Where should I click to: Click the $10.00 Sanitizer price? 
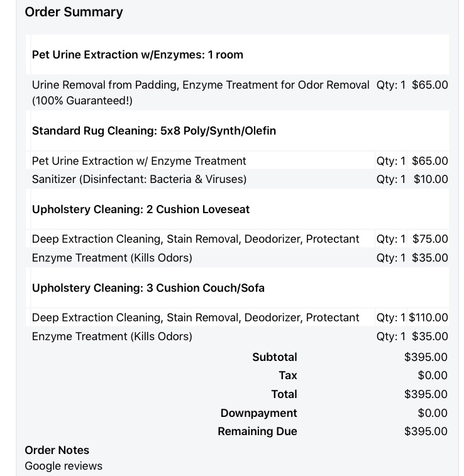click(x=431, y=179)
